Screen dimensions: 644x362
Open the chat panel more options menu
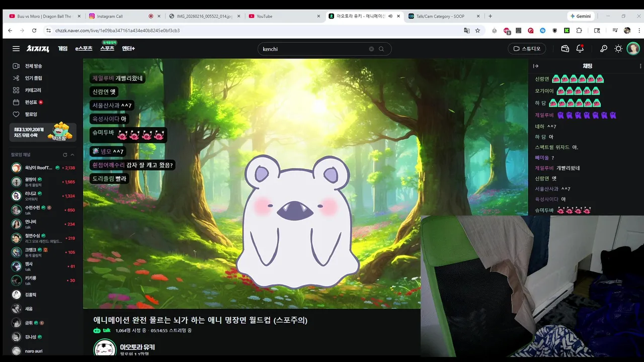click(640, 66)
